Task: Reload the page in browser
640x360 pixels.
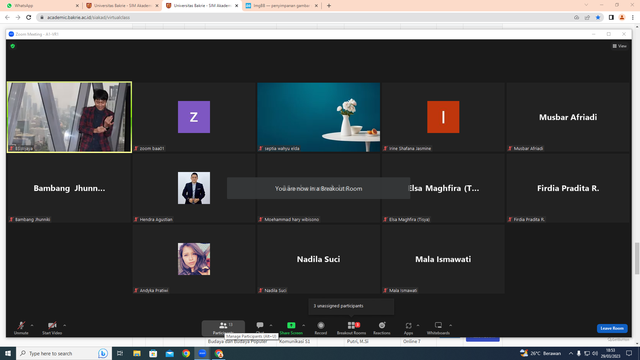Action: click(29, 18)
